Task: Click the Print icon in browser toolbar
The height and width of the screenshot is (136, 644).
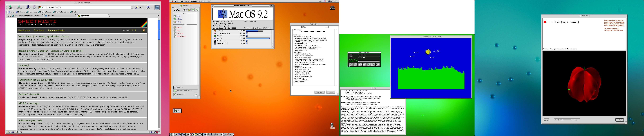Action: click(148, 7)
